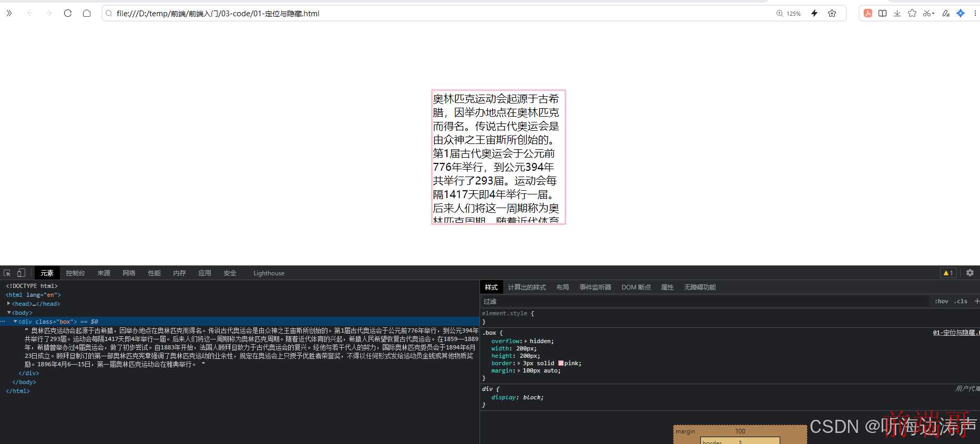Click the pink bordered text box on page

498,157
